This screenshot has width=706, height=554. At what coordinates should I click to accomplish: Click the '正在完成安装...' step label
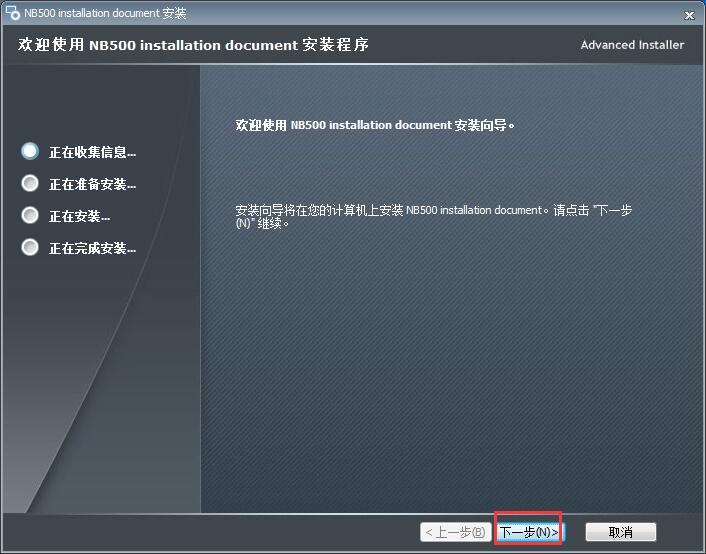[92, 249]
